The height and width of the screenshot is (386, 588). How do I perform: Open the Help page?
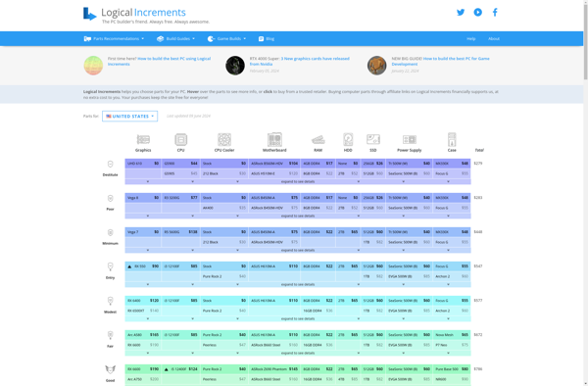(471, 38)
